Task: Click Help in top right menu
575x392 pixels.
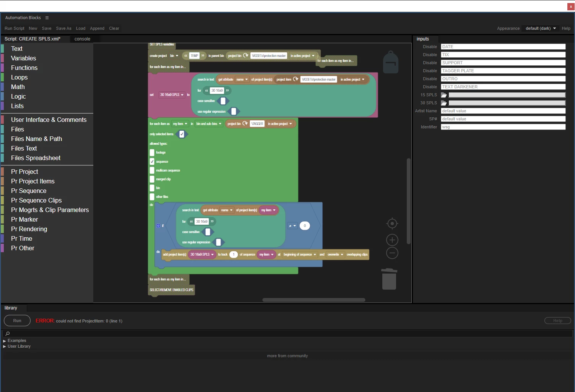Action: click(x=566, y=28)
